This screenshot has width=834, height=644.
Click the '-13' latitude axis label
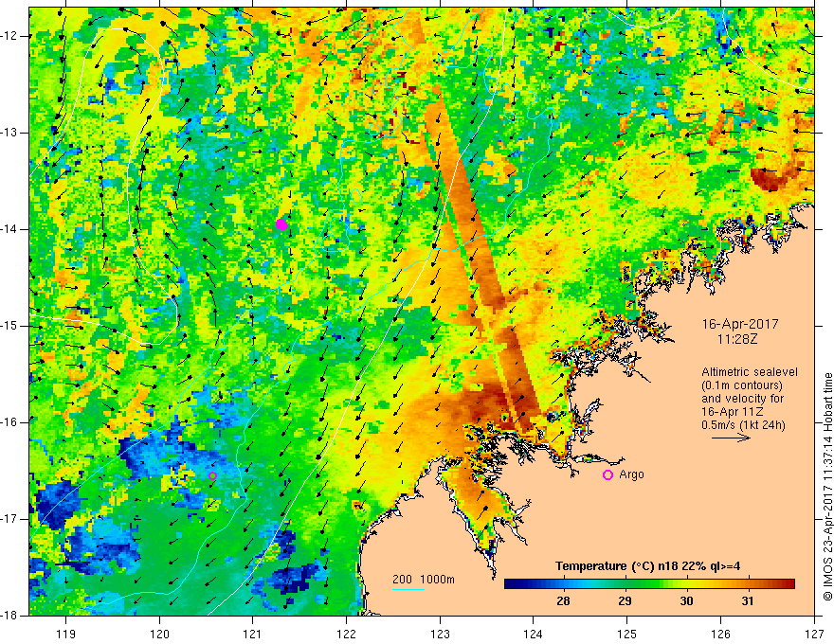pos(10,133)
